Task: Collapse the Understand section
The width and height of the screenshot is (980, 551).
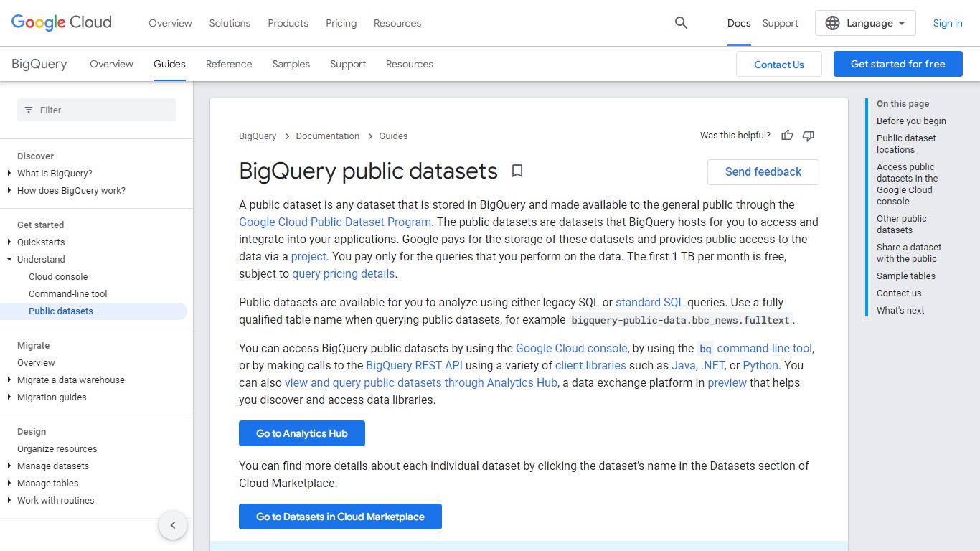Action: tap(9, 259)
